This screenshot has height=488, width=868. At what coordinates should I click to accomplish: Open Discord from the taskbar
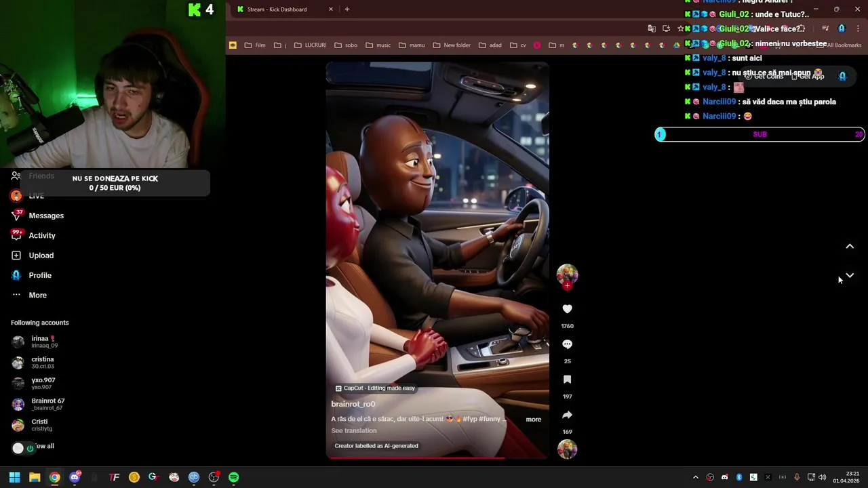coord(75,477)
